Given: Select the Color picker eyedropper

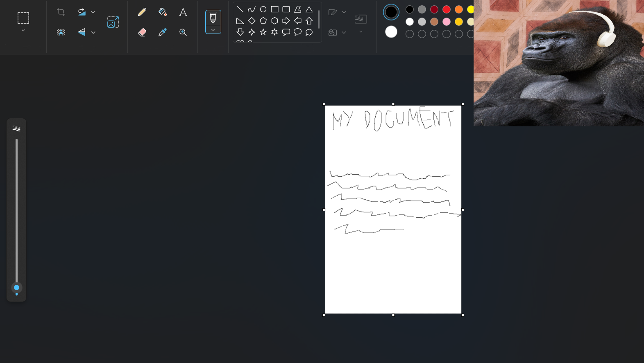Looking at the screenshot, I should click(163, 32).
